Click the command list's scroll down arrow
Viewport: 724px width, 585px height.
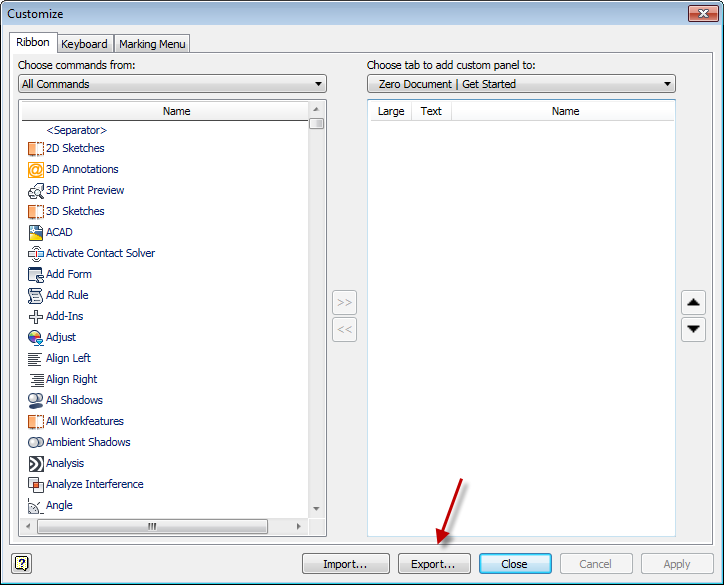pos(316,509)
